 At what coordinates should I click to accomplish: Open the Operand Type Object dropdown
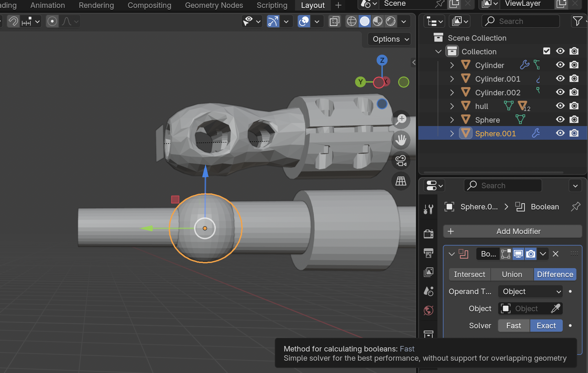pos(530,291)
